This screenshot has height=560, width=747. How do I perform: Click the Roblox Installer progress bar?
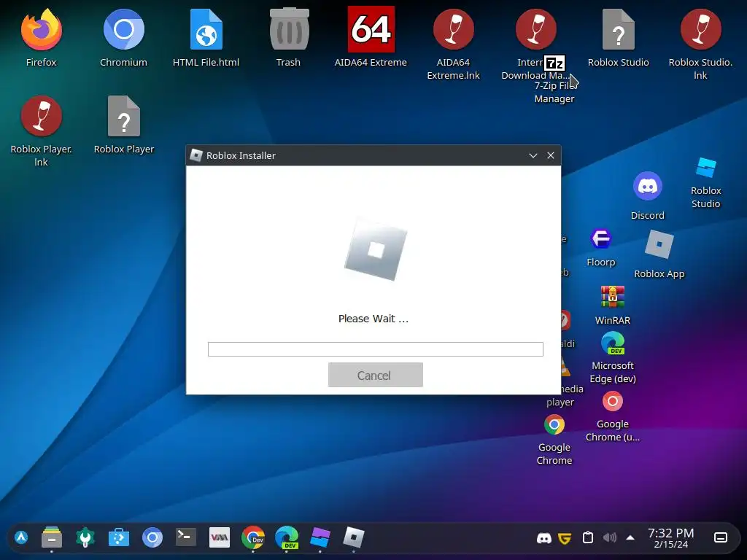[x=376, y=349]
